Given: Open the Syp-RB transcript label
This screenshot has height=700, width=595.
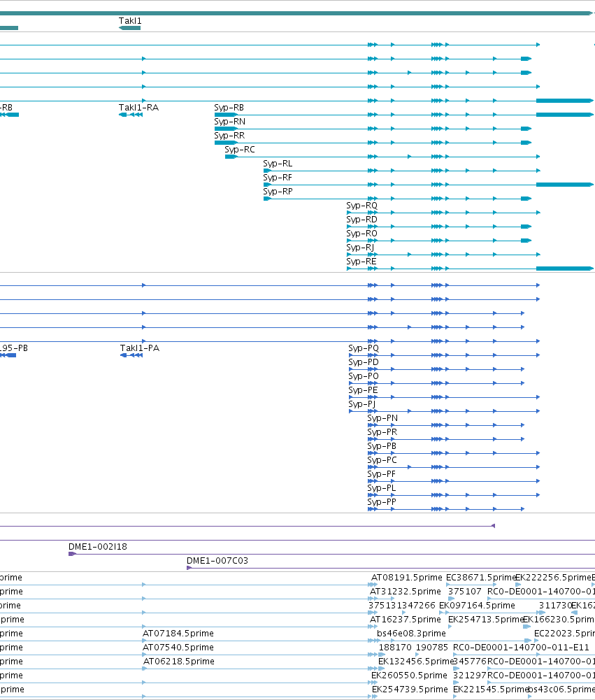Looking at the screenshot, I should pos(229,107).
